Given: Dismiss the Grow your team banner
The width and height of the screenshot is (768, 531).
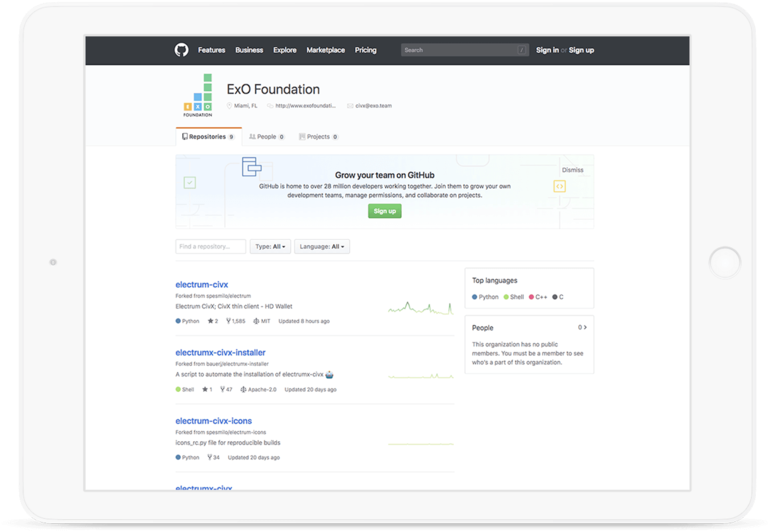Looking at the screenshot, I should click(x=573, y=170).
